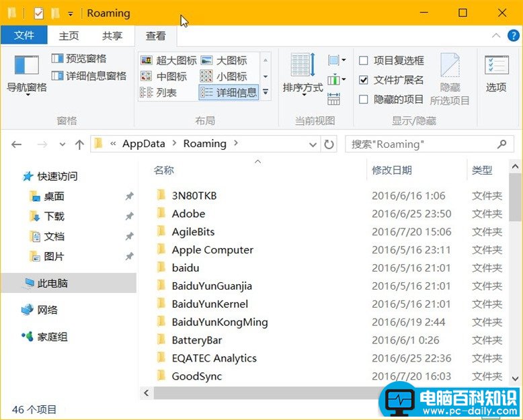Collapse the ribbon with the chevron

[x=496, y=36]
